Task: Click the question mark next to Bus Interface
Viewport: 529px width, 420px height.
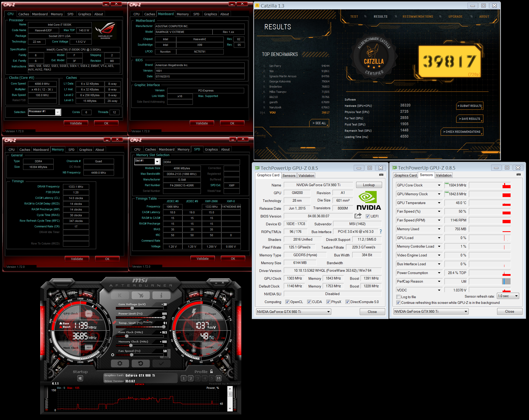Action: 380,231
